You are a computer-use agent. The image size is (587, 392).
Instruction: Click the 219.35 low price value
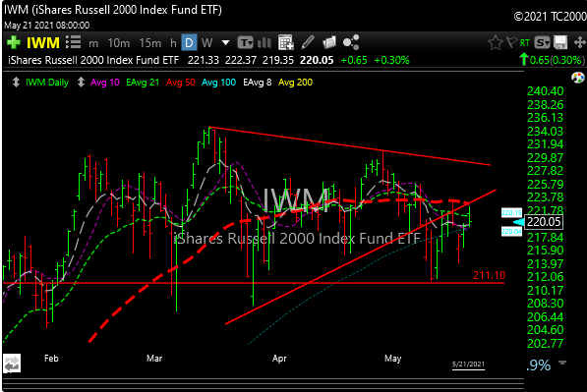[x=278, y=60]
